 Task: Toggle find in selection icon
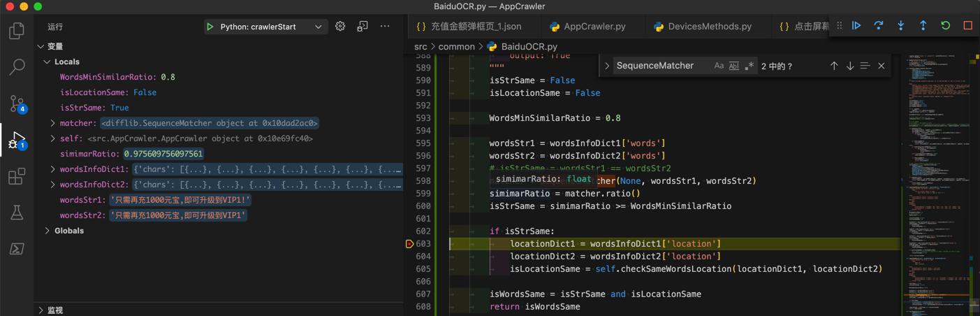[x=865, y=66]
